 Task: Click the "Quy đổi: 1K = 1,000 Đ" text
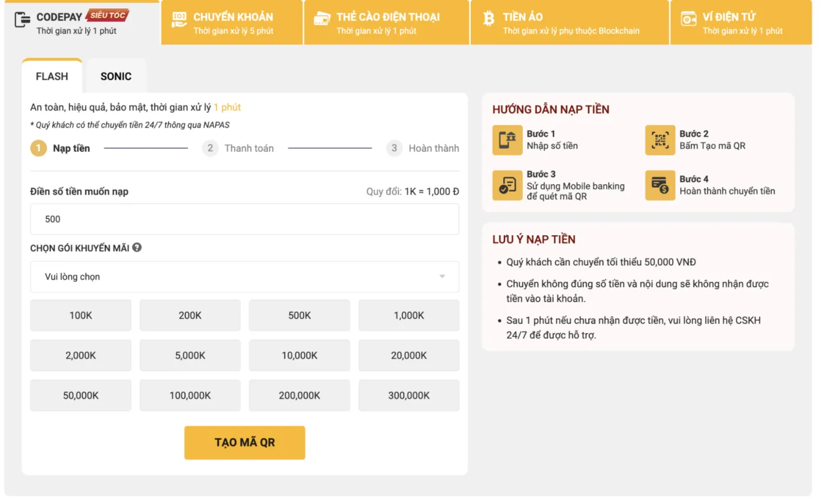pyautogui.click(x=413, y=192)
